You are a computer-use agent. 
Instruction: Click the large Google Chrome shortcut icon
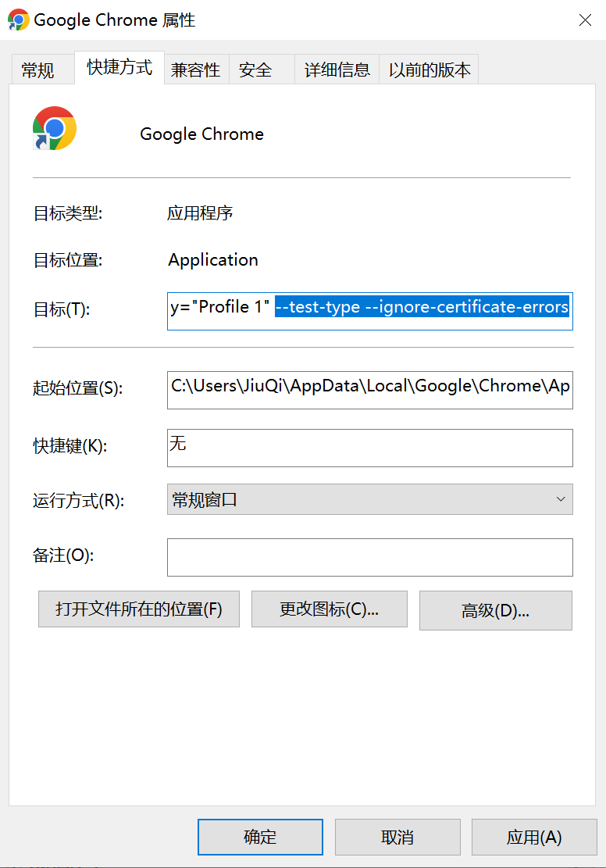tap(54, 128)
